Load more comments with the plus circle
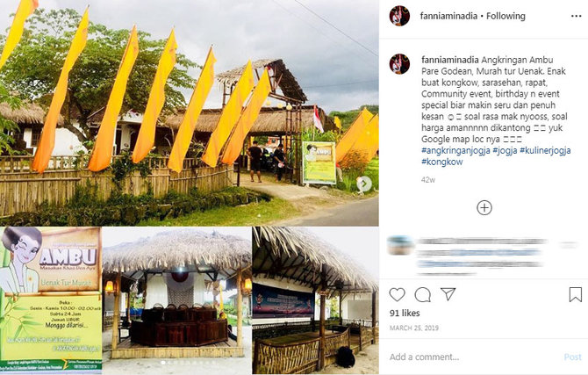588x375 pixels. [x=484, y=207]
